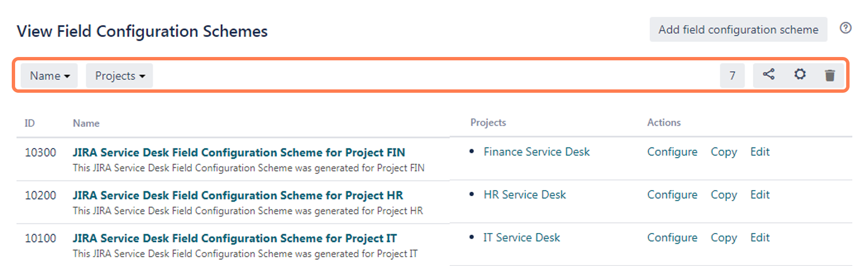868x266 pixels.
Task: Open scheme for Project IT
Action: pyautogui.click(x=235, y=239)
